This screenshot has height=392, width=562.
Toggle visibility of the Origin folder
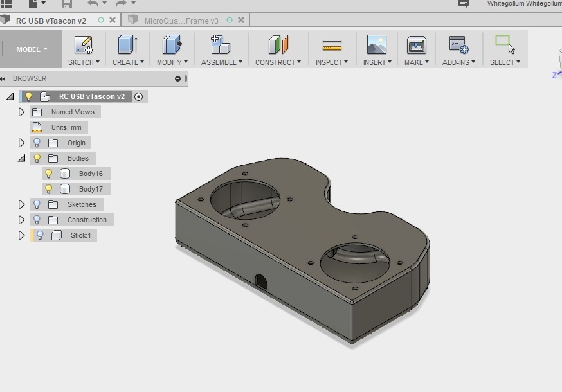point(37,142)
